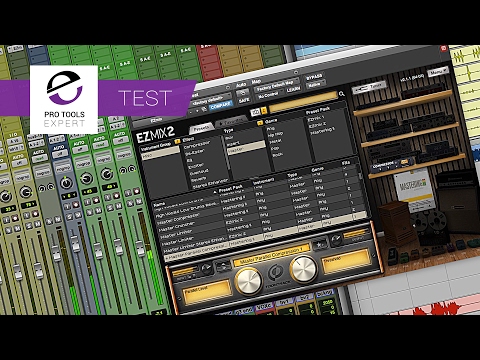Sort preset list by Genre column header
480x360 pixels.
point(317,170)
